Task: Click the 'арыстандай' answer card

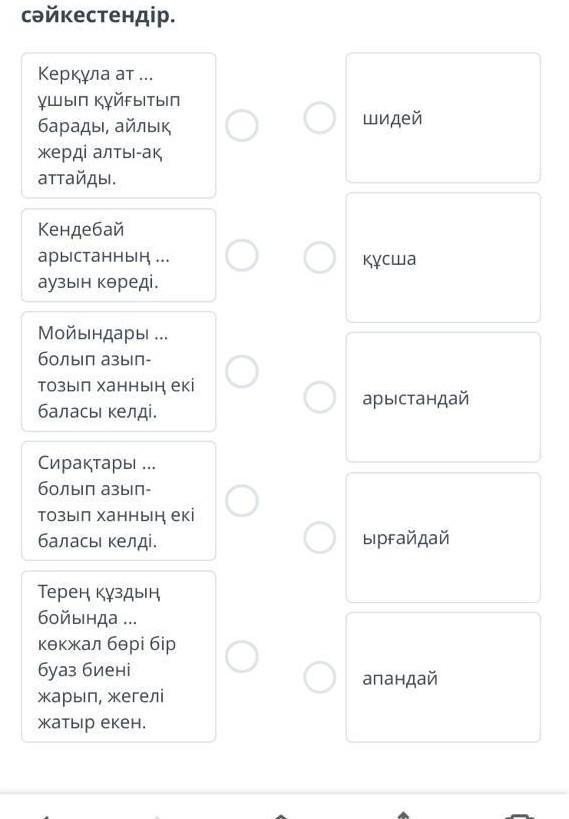Action: pyautogui.click(x=443, y=397)
